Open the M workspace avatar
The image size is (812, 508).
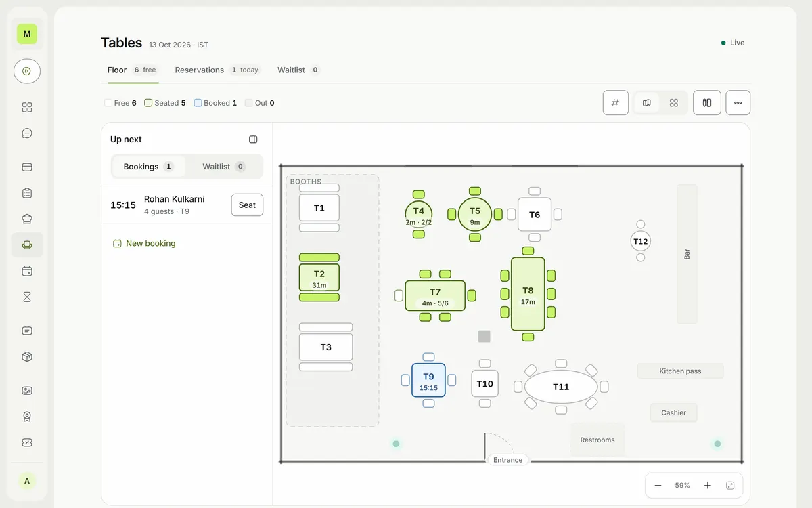(x=27, y=34)
